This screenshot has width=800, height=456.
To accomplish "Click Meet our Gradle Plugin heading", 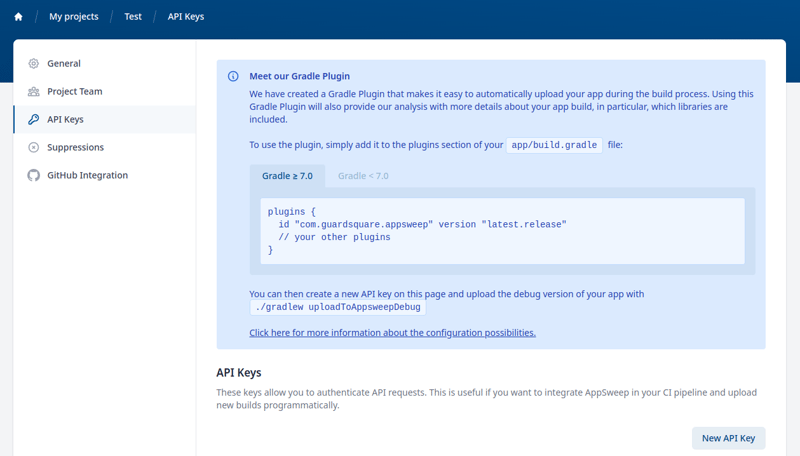I will [299, 76].
